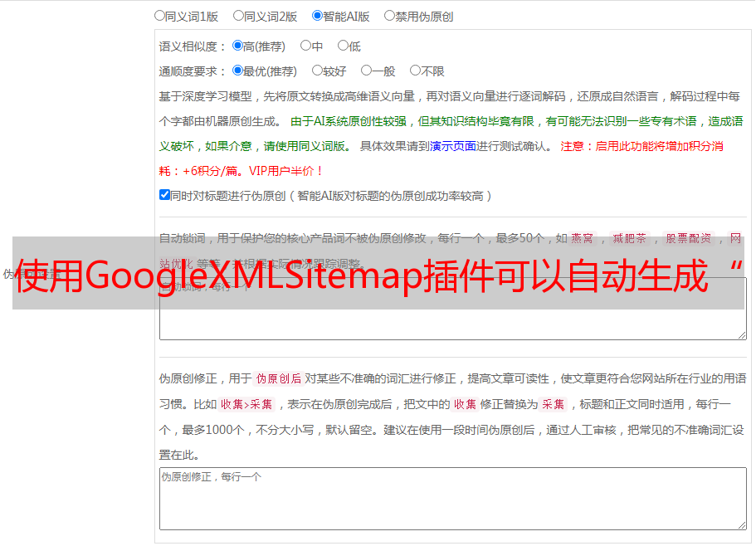The height and width of the screenshot is (546, 756).
Task: Set 语义相似度 to 中
Action: tap(305, 46)
